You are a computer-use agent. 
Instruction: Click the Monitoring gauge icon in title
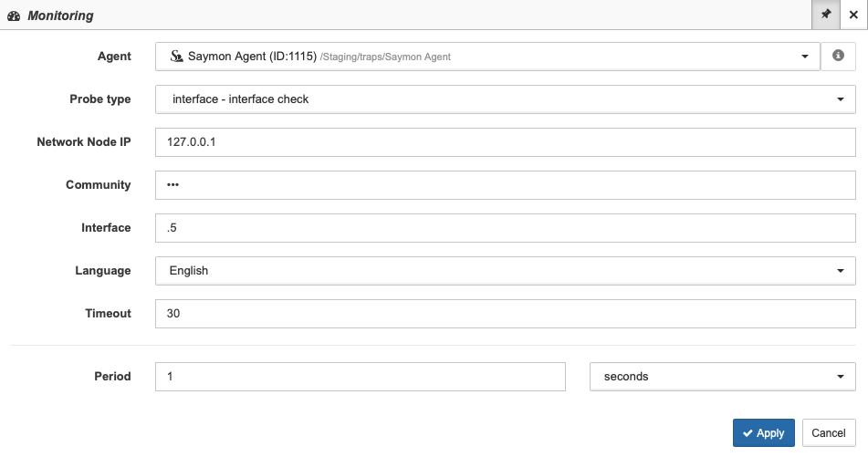coord(14,16)
